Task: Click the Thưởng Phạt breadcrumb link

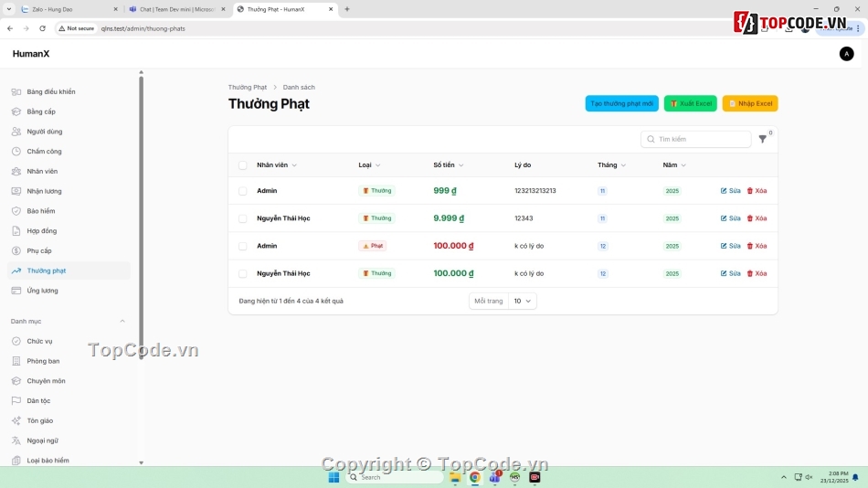Action: pyautogui.click(x=248, y=88)
